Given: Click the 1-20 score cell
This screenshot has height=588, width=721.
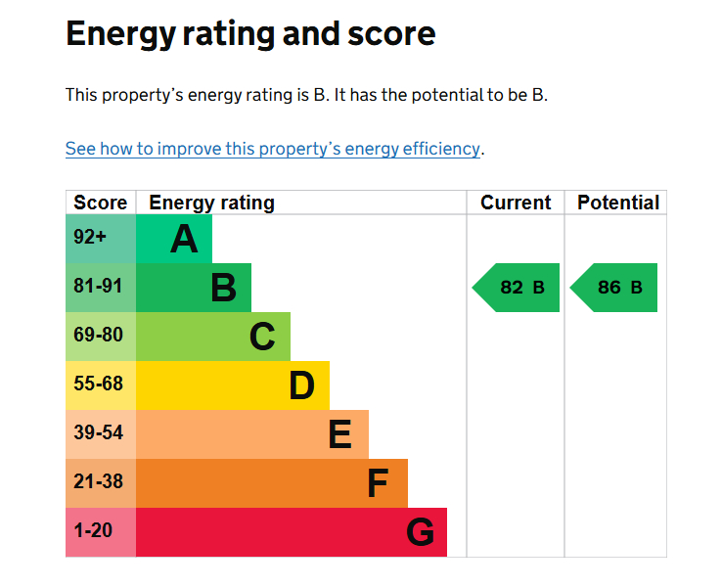Looking at the screenshot, I should 101,532.
